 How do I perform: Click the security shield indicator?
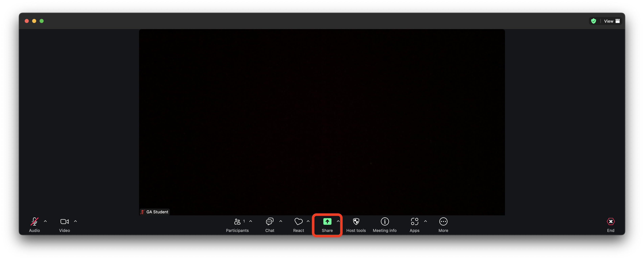[x=594, y=21]
